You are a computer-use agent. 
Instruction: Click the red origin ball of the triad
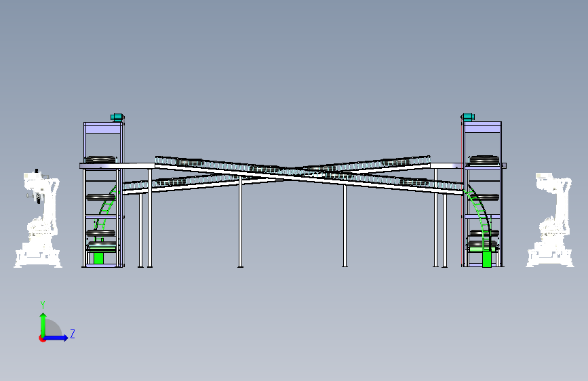point(42,338)
